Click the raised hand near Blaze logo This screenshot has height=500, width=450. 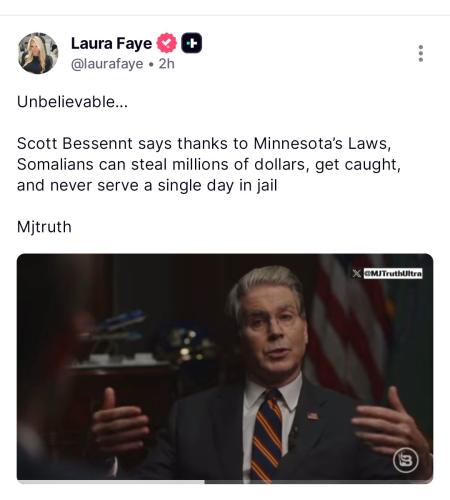(390, 423)
